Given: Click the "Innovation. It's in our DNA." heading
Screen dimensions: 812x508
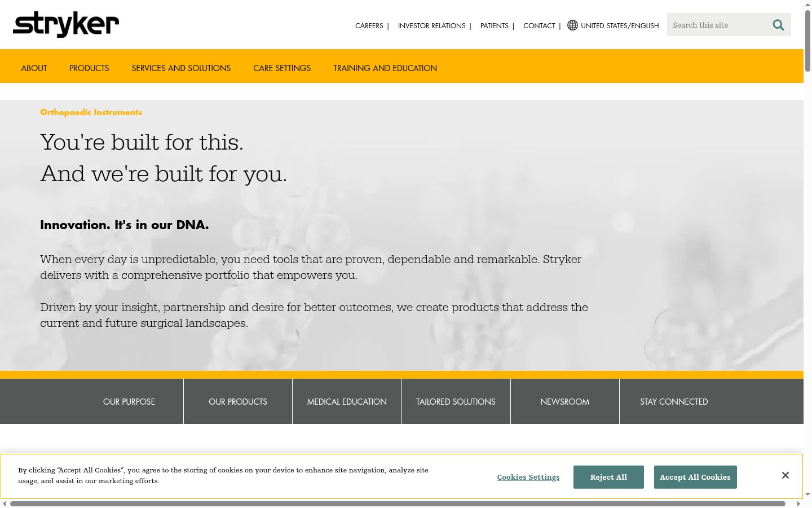Looking at the screenshot, I should pyautogui.click(x=124, y=225).
